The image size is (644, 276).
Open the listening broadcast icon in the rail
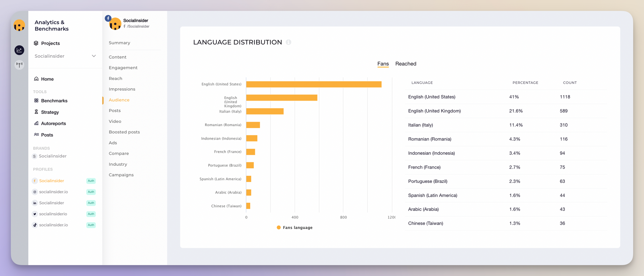(19, 64)
